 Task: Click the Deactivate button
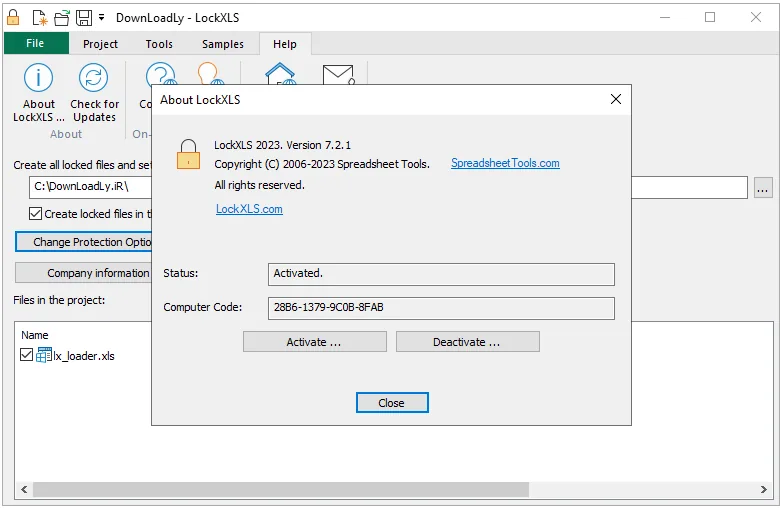pos(467,342)
